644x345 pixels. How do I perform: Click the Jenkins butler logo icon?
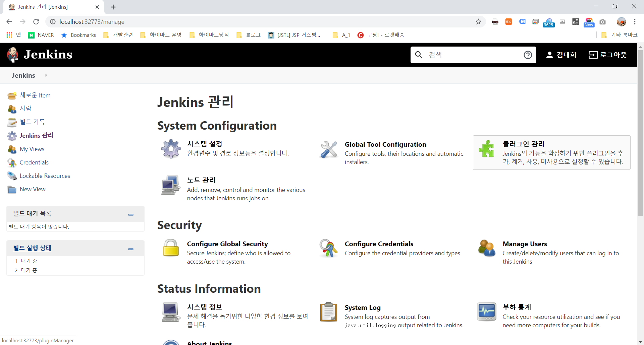(13, 55)
